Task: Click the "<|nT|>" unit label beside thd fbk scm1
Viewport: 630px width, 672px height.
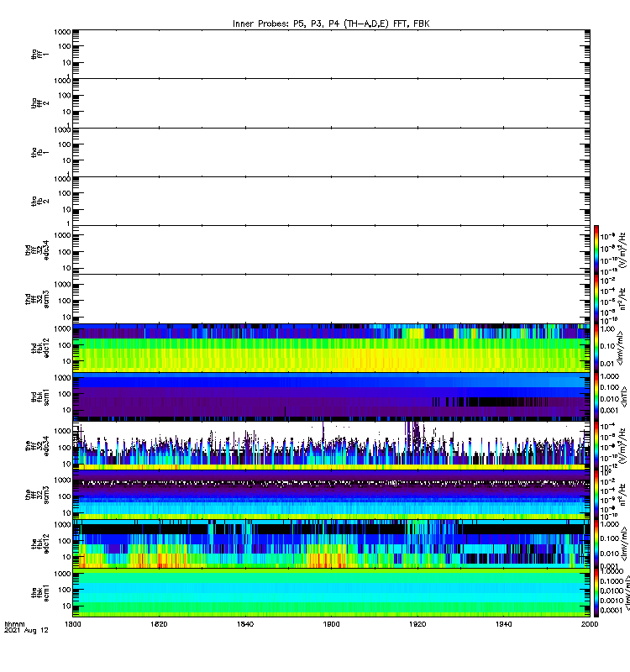Action: click(x=624, y=396)
